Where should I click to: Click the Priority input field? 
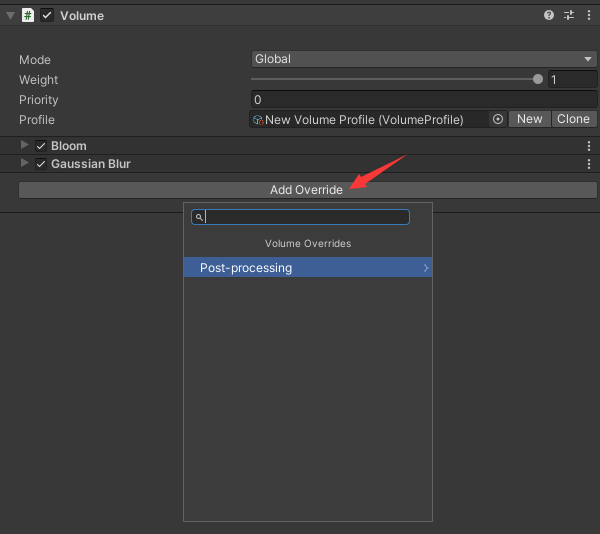coord(424,99)
